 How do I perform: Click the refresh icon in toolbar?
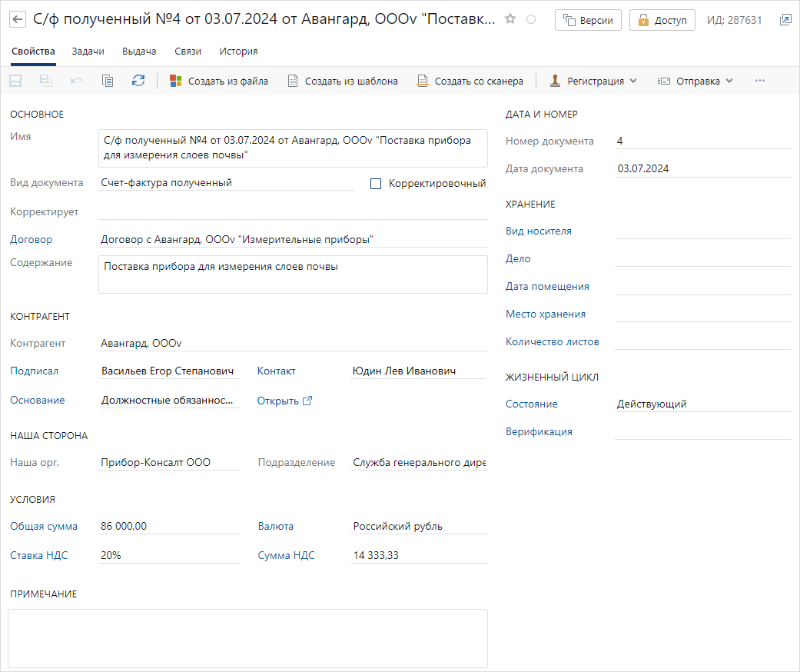138,81
